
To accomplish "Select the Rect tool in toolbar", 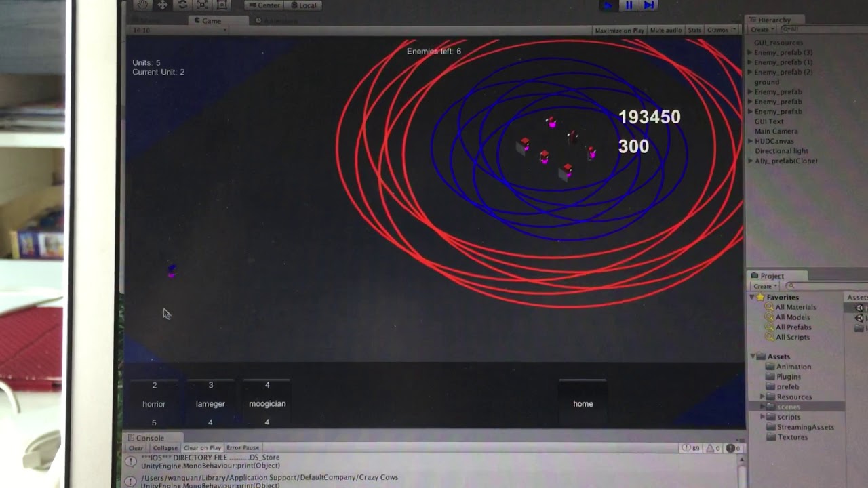I will 222,5.
